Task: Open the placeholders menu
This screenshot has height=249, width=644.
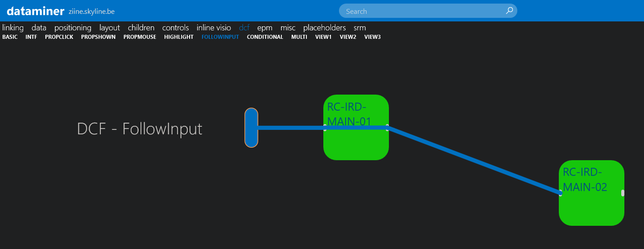Action: [324, 28]
